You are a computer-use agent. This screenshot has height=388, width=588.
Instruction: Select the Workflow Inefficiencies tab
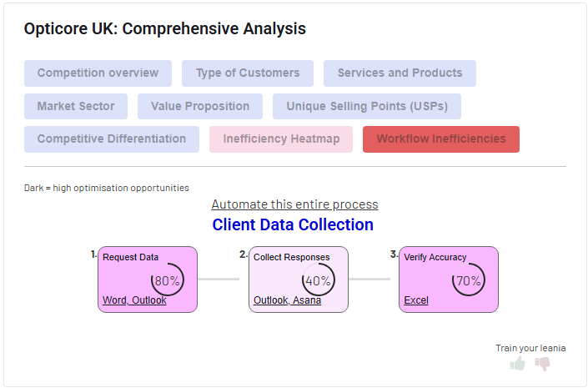coord(441,139)
